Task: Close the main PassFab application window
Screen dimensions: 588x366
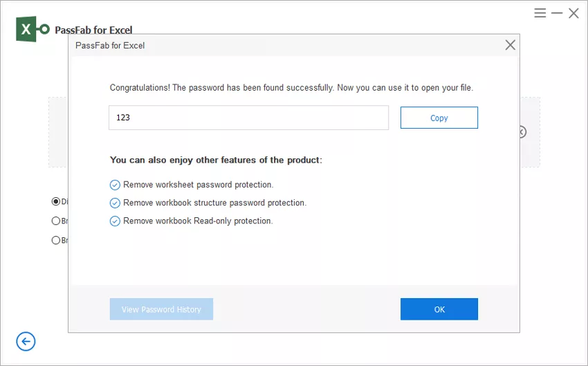Action: point(573,13)
